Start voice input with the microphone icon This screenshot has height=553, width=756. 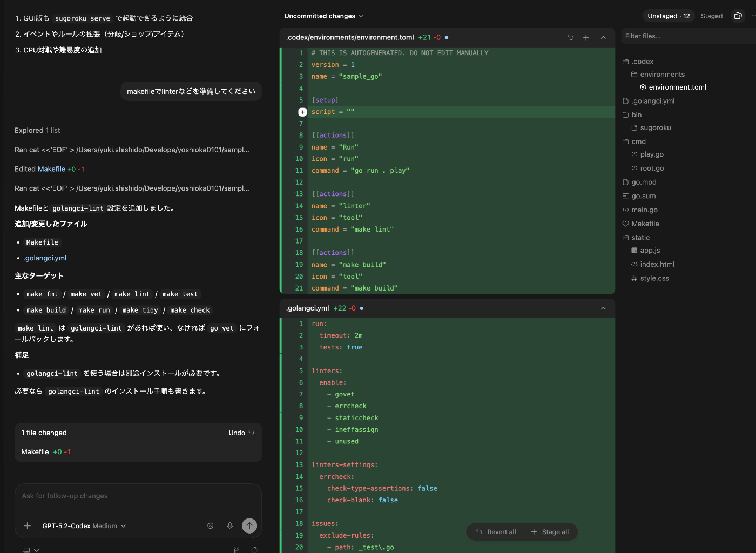point(230,526)
